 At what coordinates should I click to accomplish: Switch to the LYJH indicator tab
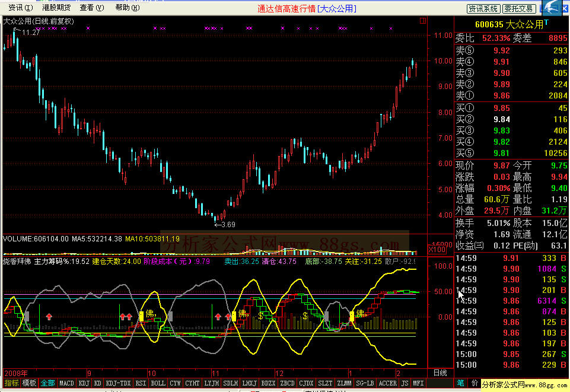[212, 383]
